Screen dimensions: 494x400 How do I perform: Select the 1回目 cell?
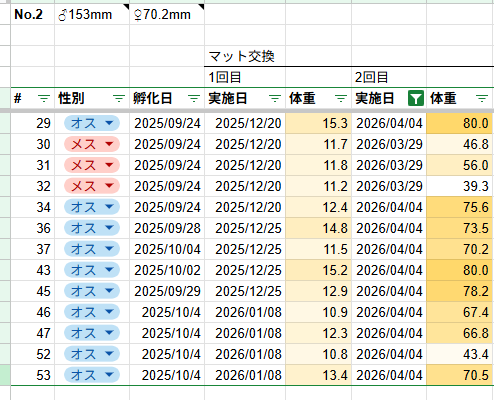[245, 77]
